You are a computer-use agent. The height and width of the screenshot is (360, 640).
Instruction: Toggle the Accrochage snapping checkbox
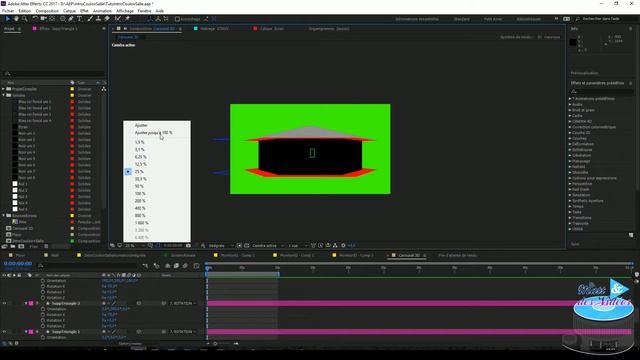(x=177, y=19)
